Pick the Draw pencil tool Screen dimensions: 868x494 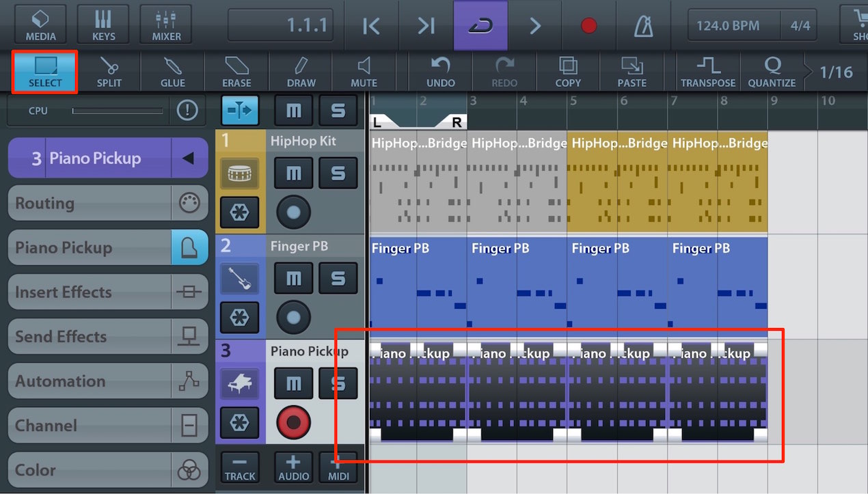pyautogui.click(x=301, y=72)
